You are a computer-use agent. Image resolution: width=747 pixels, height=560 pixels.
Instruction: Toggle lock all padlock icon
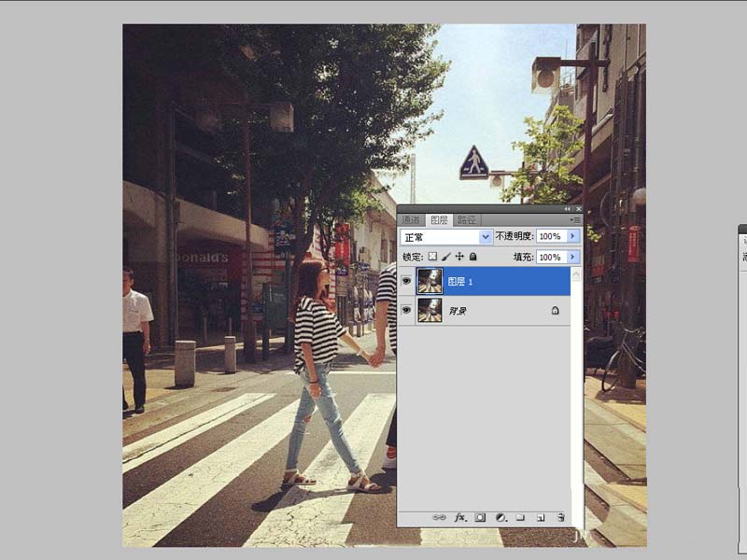[472, 257]
